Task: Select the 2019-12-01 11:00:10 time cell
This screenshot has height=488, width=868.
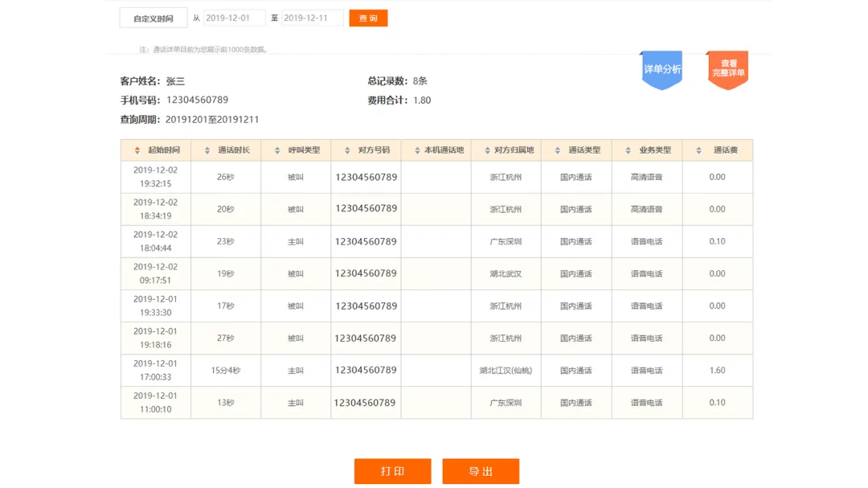Action: (x=156, y=402)
